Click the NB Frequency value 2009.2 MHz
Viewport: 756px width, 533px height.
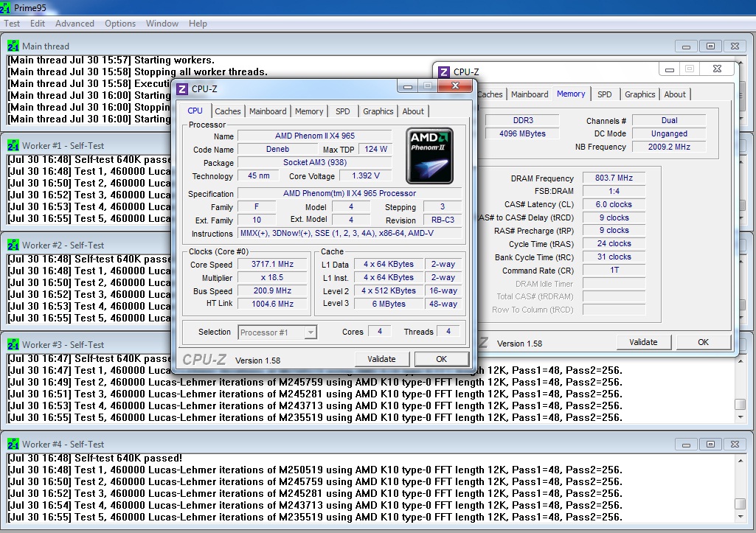(669, 147)
